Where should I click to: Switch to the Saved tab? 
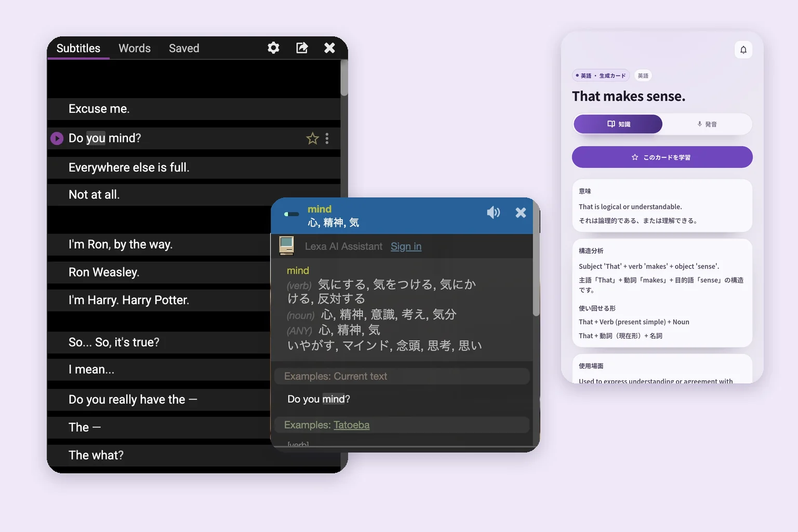coord(184,48)
